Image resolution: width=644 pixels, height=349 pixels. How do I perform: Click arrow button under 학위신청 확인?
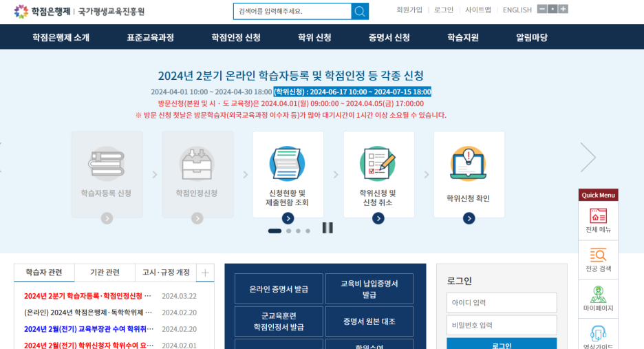pyautogui.click(x=469, y=218)
